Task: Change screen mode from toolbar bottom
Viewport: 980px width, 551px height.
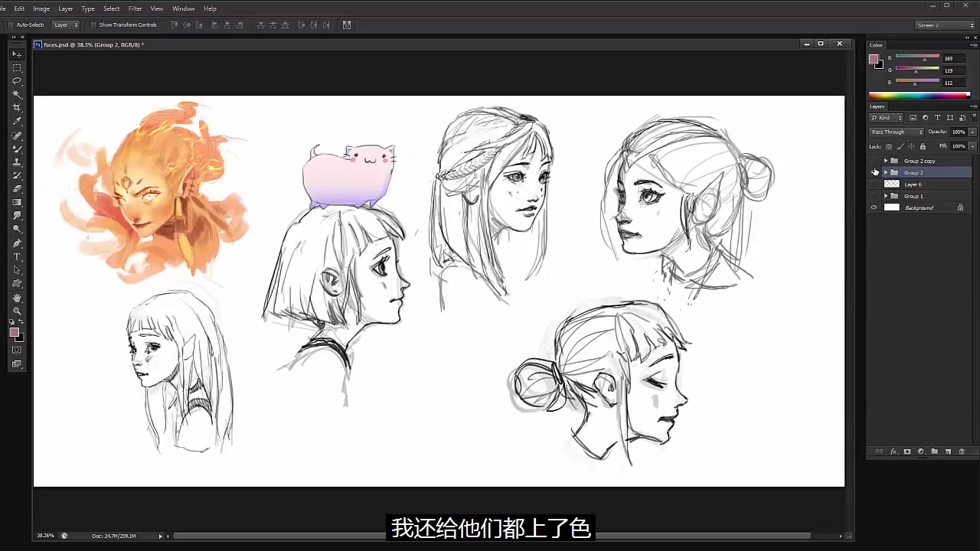Action: pyautogui.click(x=17, y=364)
